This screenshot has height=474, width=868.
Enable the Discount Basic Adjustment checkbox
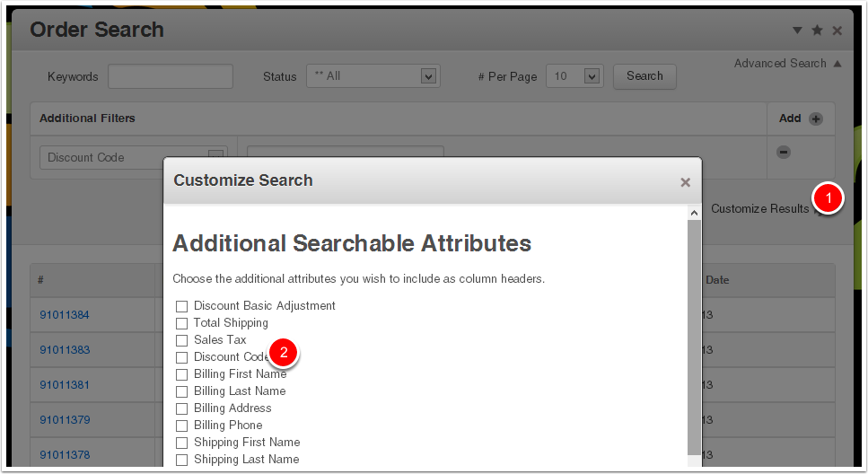click(x=182, y=306)
